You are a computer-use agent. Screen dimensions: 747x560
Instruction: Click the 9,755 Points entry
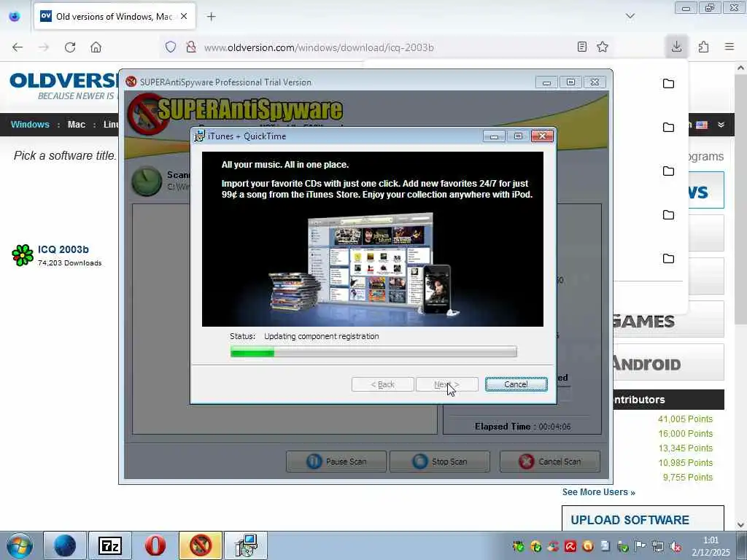pyautogui.click(x=687, y=477)
